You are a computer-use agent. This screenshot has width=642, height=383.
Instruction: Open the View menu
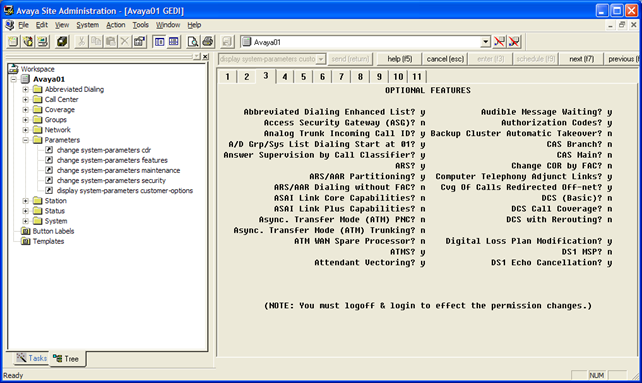click(62, 25)
